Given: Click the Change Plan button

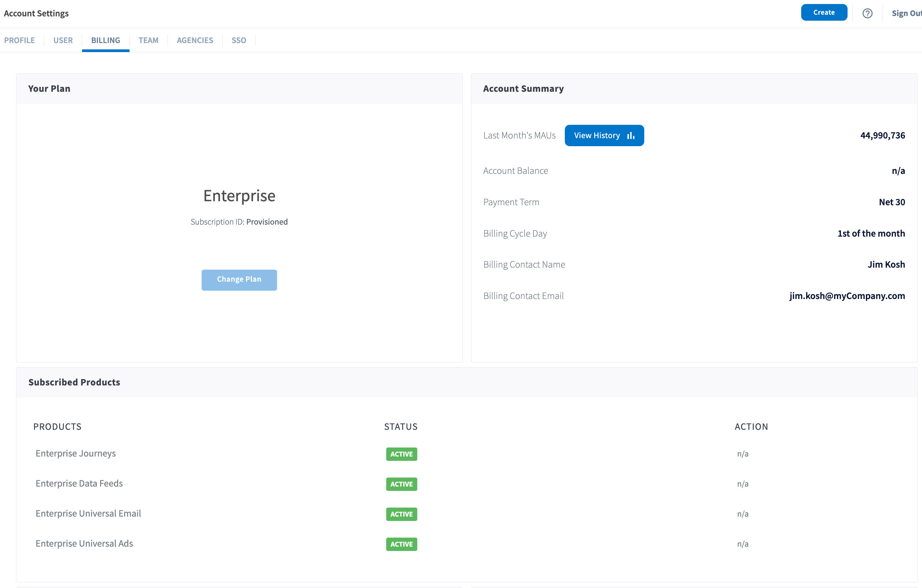Looking at the screenshot, I should click(x=239, y=279).
